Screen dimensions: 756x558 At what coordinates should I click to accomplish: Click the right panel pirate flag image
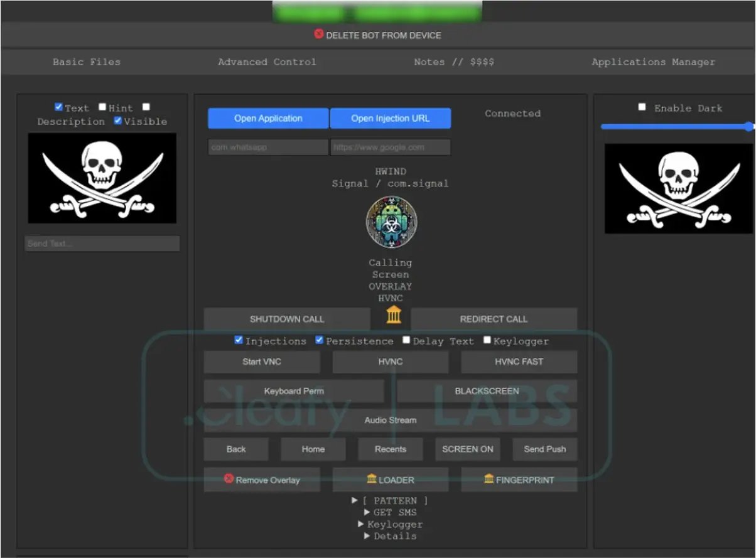[680, 189]
